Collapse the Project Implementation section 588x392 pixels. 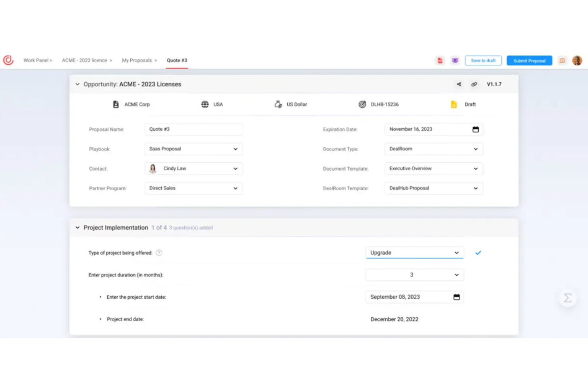(77, 228)
